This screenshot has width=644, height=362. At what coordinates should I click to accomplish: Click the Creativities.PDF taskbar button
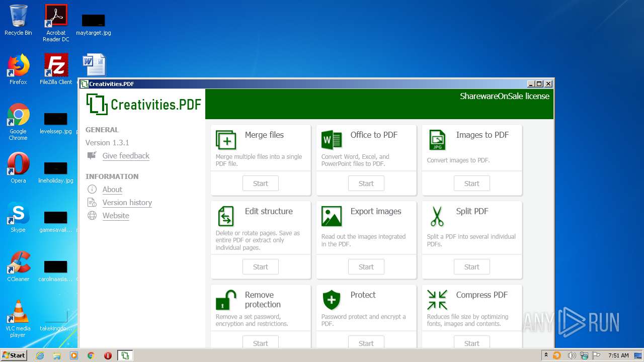point(125,355)
